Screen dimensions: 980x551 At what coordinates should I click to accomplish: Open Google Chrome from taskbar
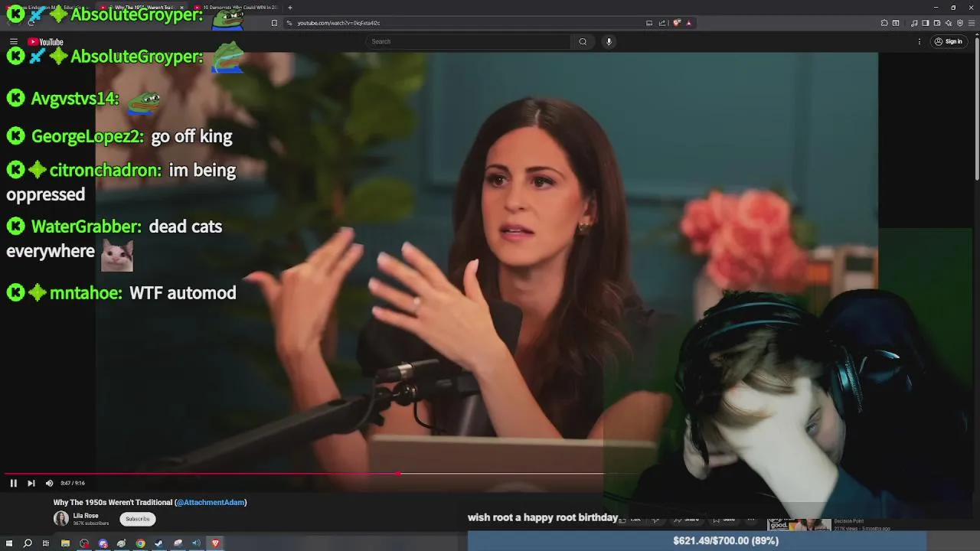tap(140, 543)
